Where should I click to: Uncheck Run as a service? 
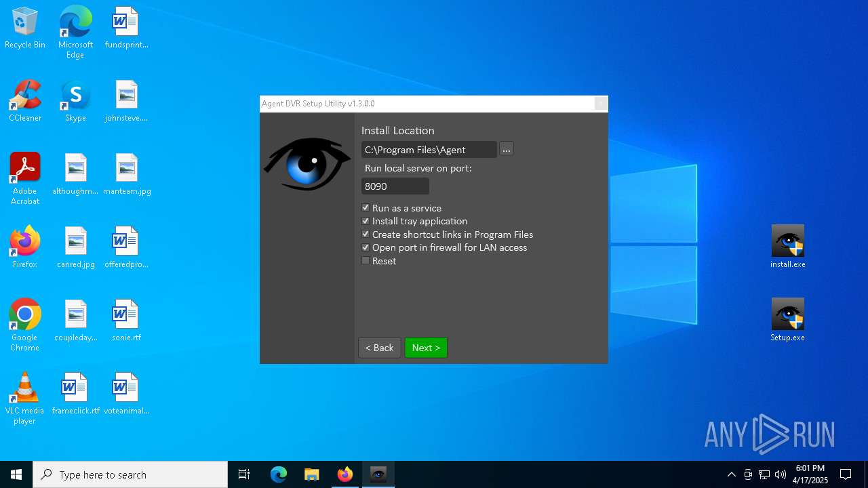(366, 208)
